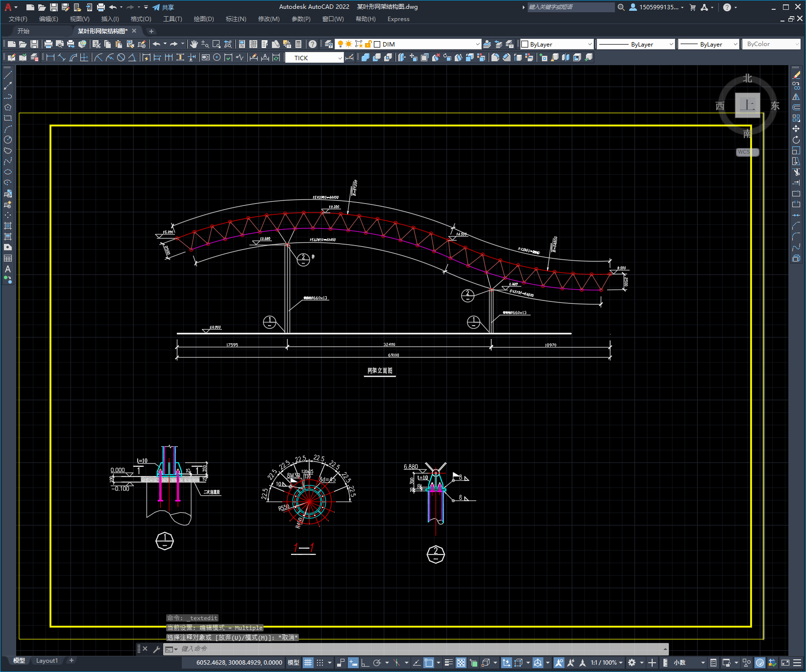Viewport: 806px width, 672px height.
Task: Toggle drawing grid display in status bar
Action: coord(308,663)
